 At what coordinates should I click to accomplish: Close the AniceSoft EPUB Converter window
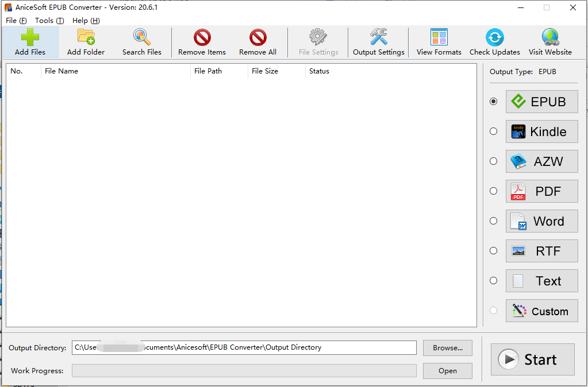pyautogui.click(x=573, y=7)
